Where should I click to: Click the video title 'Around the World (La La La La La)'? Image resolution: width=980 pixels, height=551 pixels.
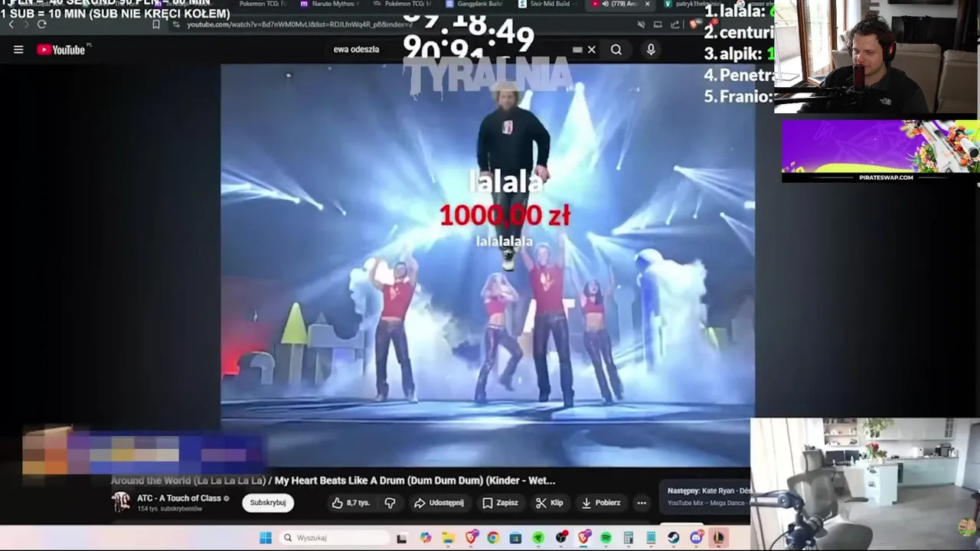click(188, 481)
